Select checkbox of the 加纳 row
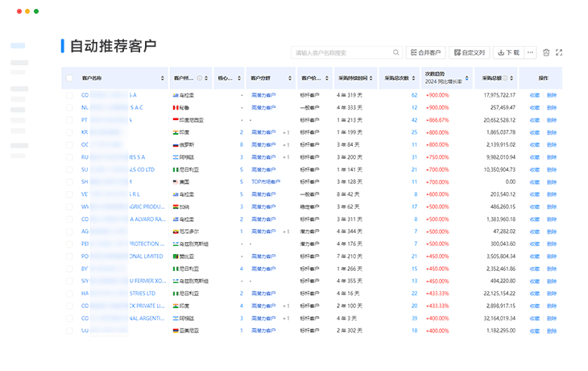This screenshot has width=588, height=371. 69,207
